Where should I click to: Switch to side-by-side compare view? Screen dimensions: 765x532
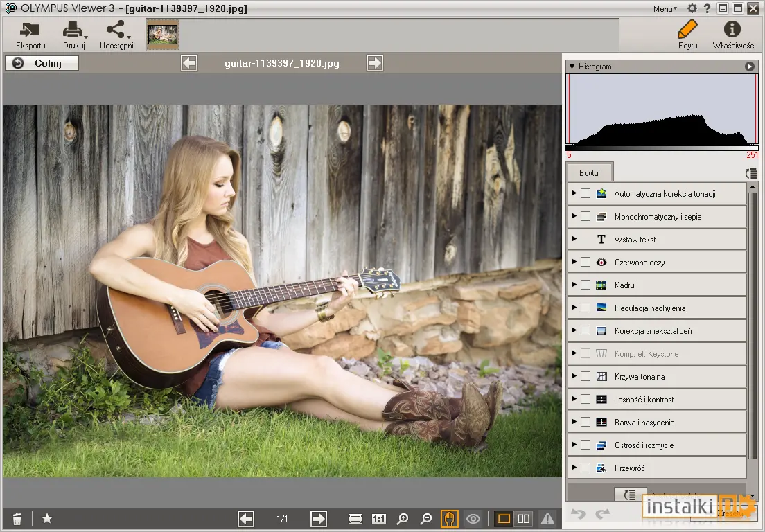point(523,519)
